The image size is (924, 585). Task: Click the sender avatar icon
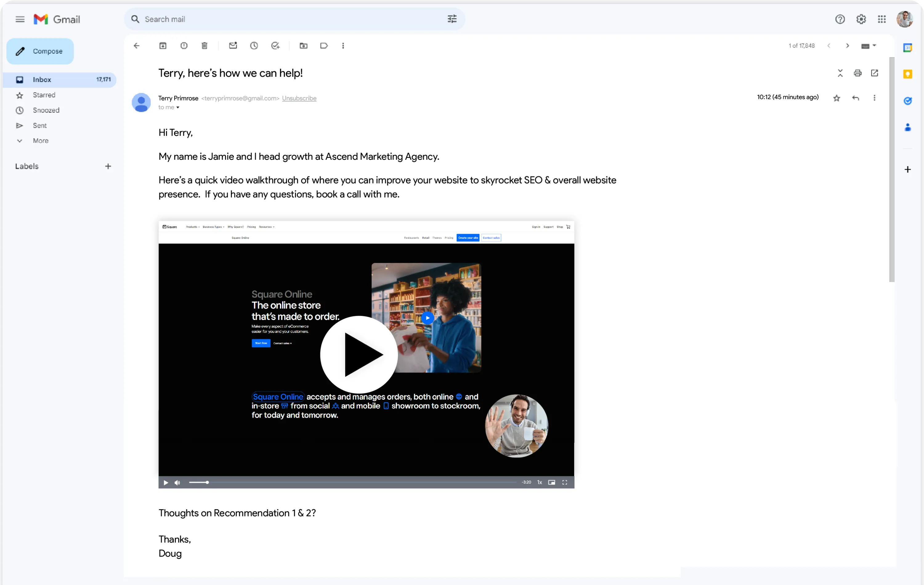pos(141,102)
